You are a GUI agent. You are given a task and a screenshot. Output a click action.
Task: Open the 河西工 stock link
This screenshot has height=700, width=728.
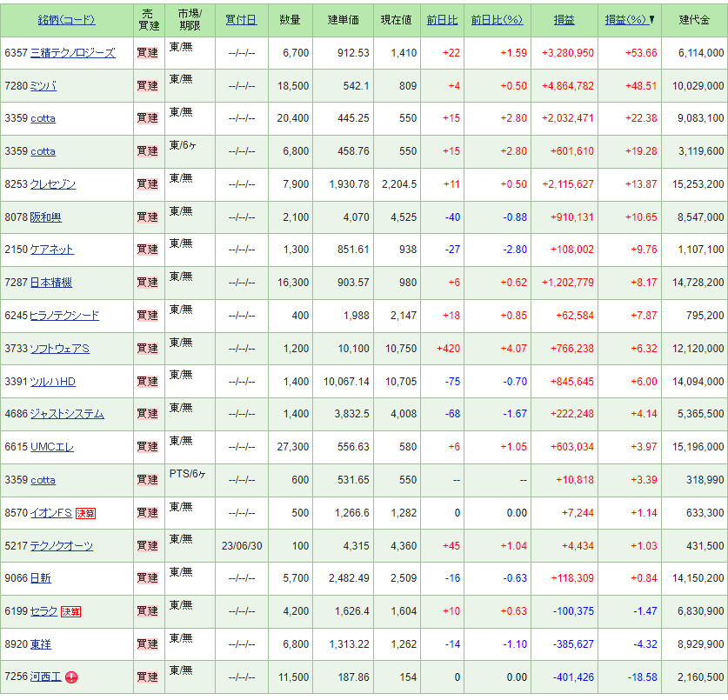45,677
